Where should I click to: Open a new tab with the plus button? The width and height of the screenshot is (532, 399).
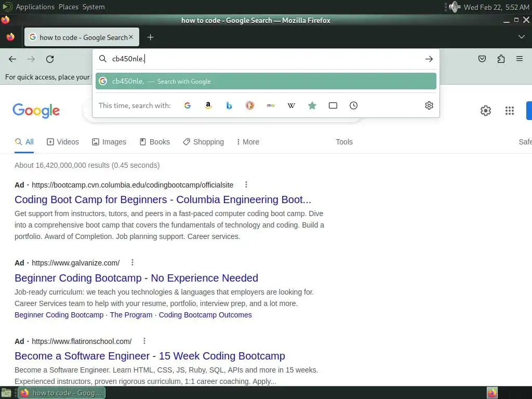point(150,37)
